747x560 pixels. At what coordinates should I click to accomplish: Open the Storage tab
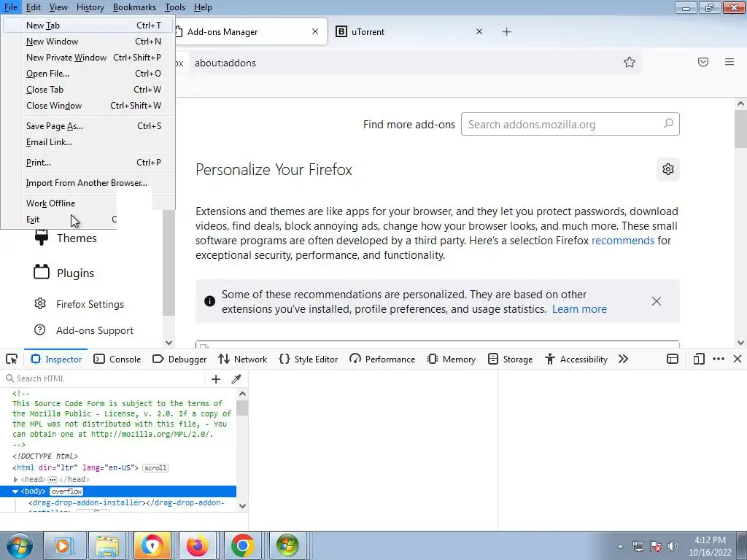tap(510, 359)
